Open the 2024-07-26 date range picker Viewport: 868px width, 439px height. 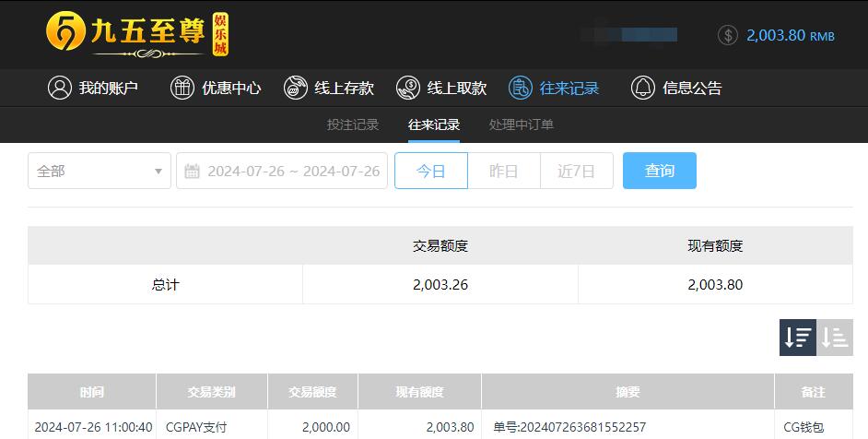tap(282, 171)
